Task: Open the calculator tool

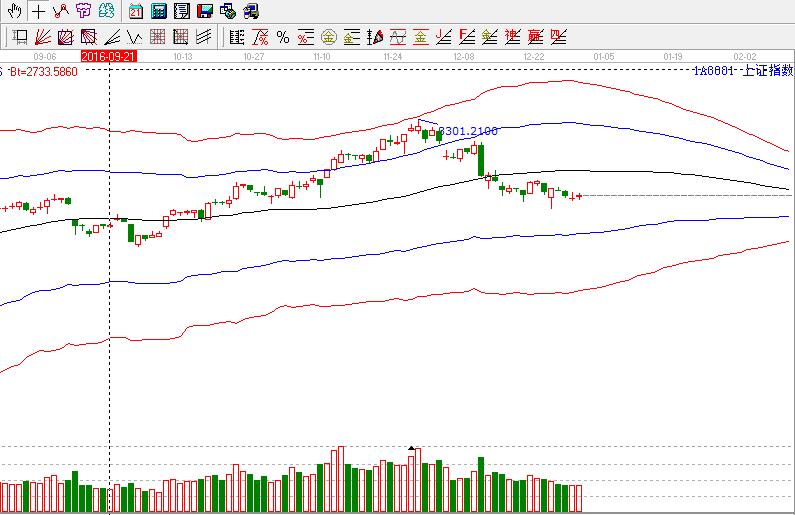Action: pyautogui.click(x=158, y=12)
